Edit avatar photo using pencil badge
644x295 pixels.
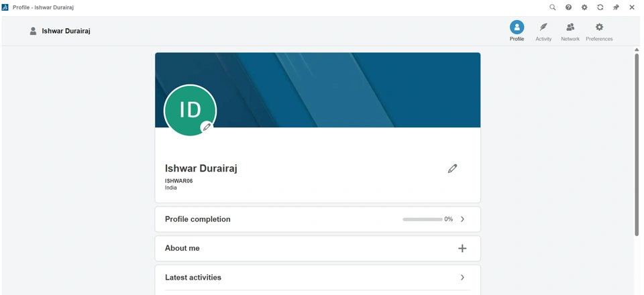[207, 127]
